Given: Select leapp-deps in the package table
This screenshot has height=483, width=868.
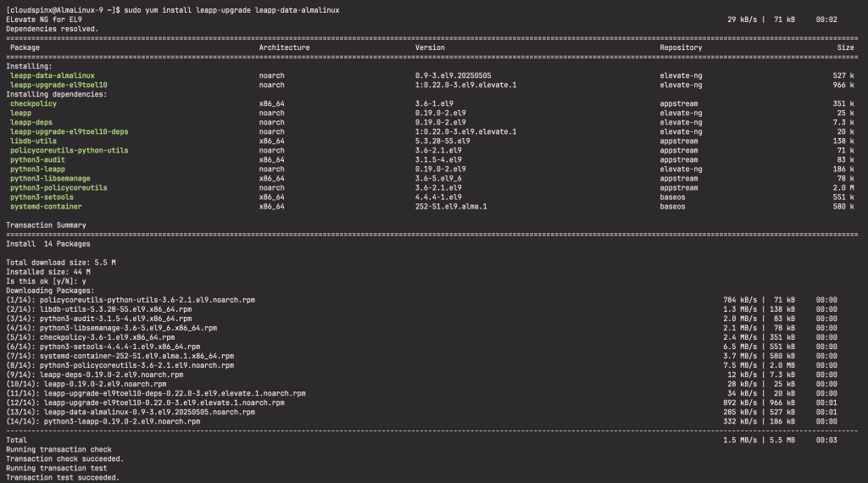Looking at the screenshot, I should point(31,123).
